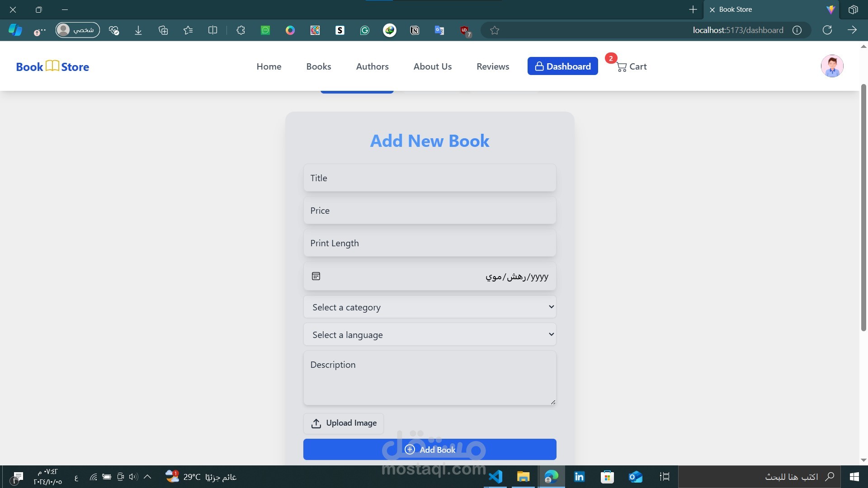Open the Dashboard button in navbar
The width and height of the screenshot is (868, 488).
tap(562, 66)
